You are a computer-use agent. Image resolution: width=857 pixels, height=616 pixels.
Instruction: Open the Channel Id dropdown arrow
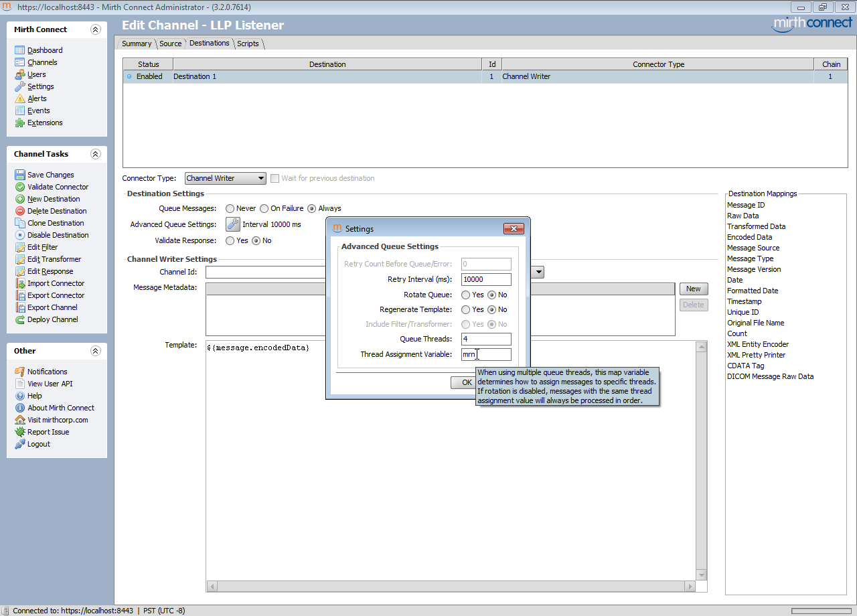(x=539, y=273)
